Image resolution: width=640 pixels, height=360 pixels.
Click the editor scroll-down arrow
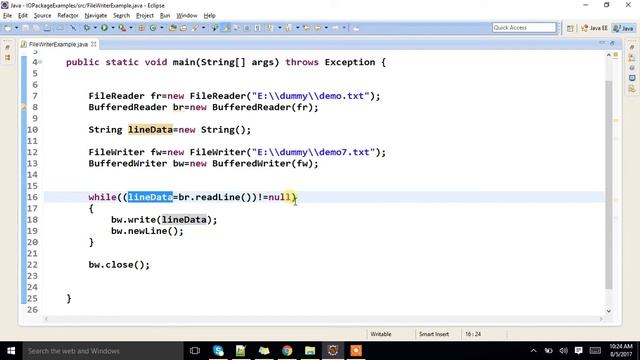coord(609,311)
